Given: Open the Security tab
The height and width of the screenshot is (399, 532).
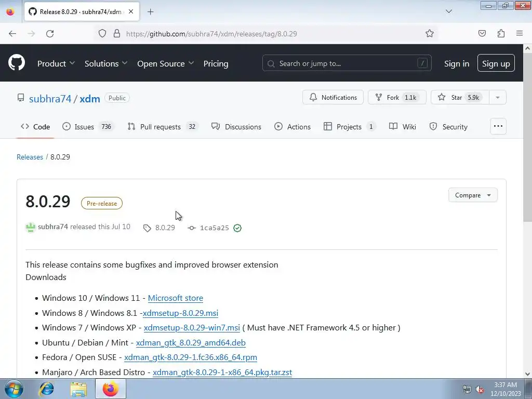Looking at the screenshot, I should pyautogui.click(x=448, y=127).
